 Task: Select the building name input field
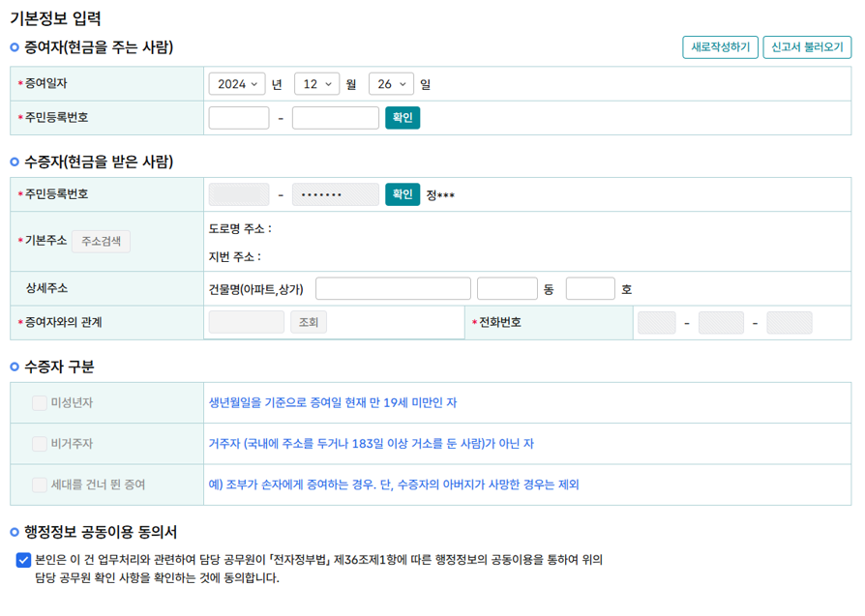tap(392, 287)
